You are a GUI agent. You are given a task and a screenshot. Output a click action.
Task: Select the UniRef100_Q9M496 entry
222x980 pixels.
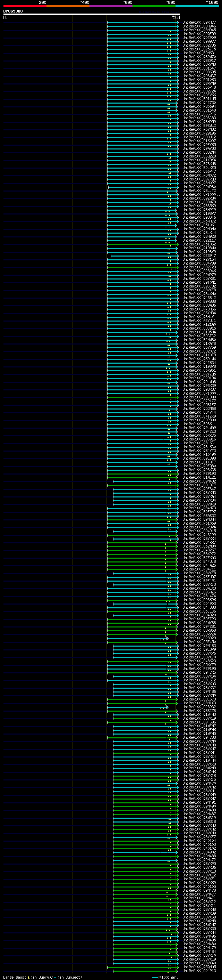199,936
